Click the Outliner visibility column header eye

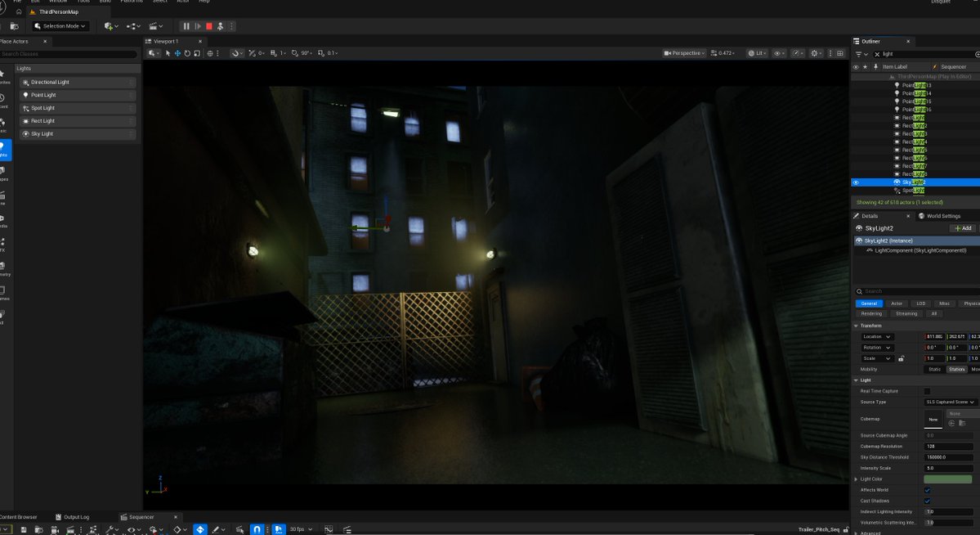857,67
